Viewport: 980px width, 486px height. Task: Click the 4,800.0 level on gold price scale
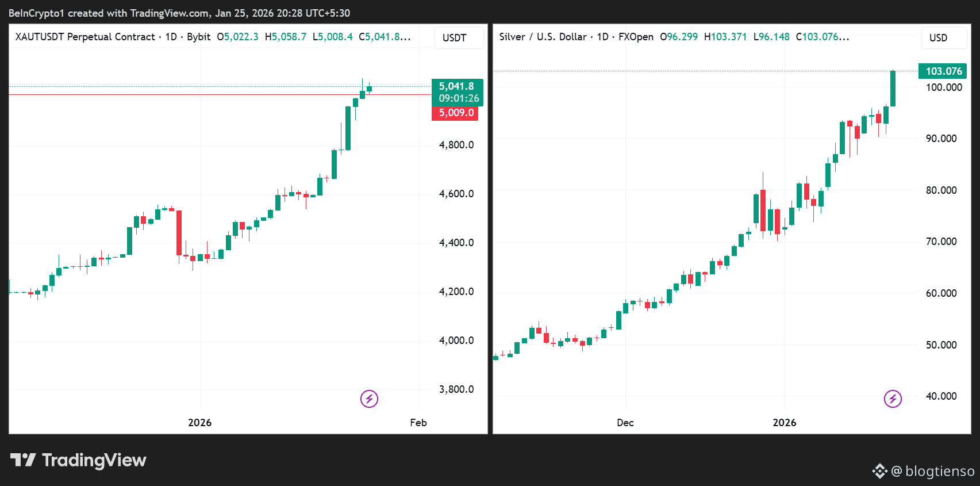(456, 145)
